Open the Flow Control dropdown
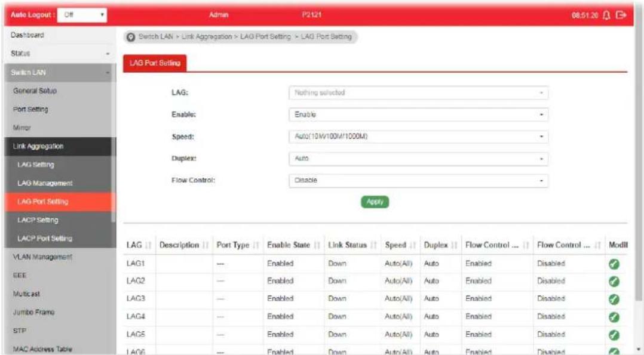Image resolution: width=644 pixels, height=355 pixels. tap(418, 180)
